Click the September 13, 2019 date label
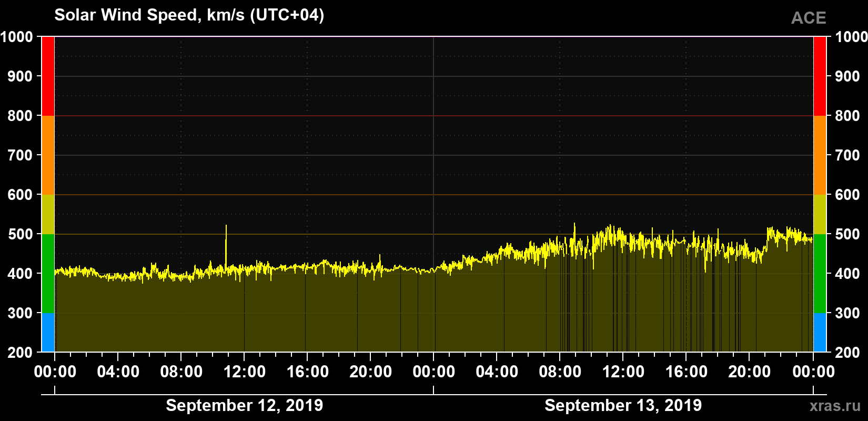 pyautogui.click(x=623, y=405)
